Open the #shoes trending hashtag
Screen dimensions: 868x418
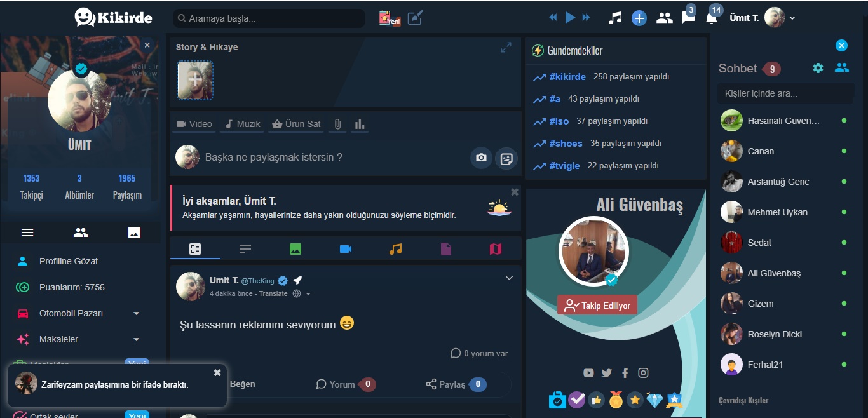(x=566, y=144)
